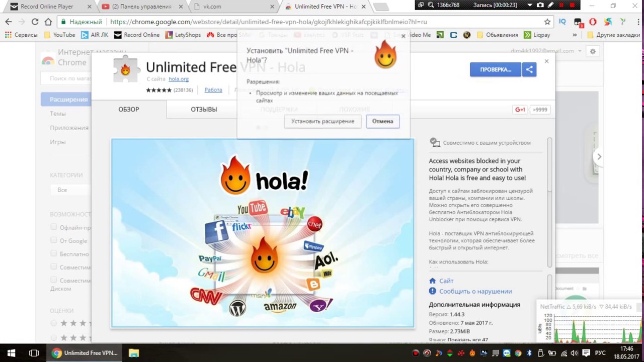Screen dimensions: 644x362
Task: Open the Liqpay bookmark
Action: 537,35
